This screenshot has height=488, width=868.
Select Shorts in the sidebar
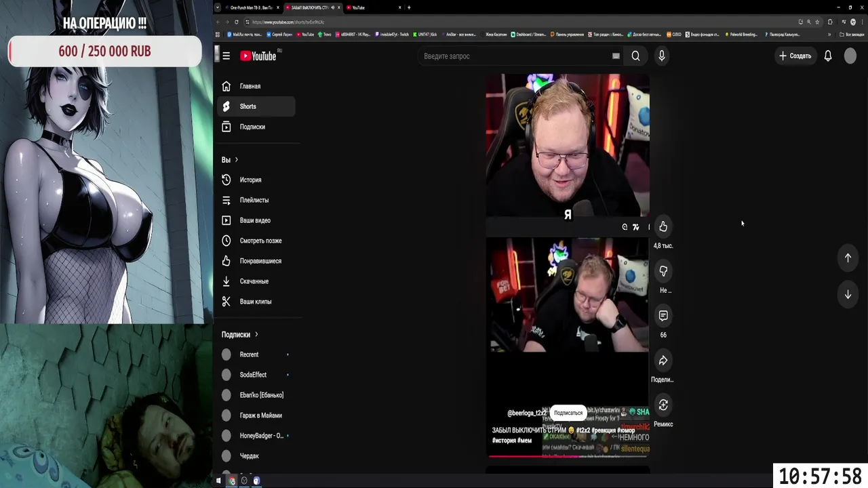[256, 106]
